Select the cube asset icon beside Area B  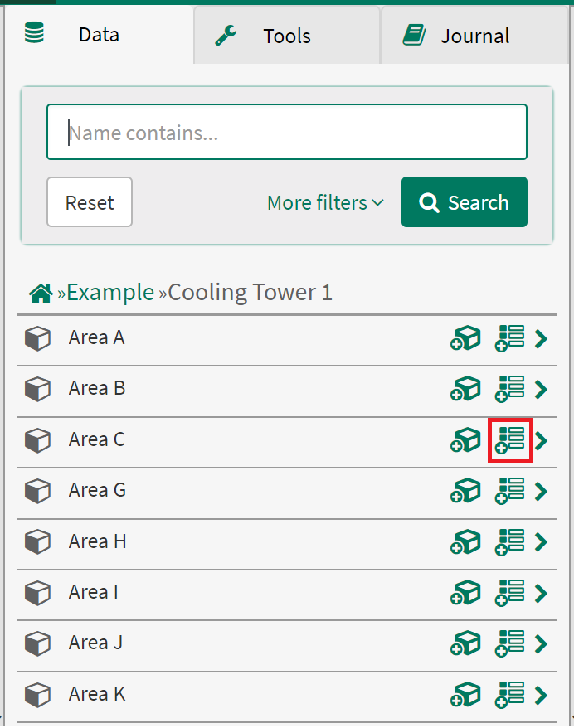click(x=465, y=388)
